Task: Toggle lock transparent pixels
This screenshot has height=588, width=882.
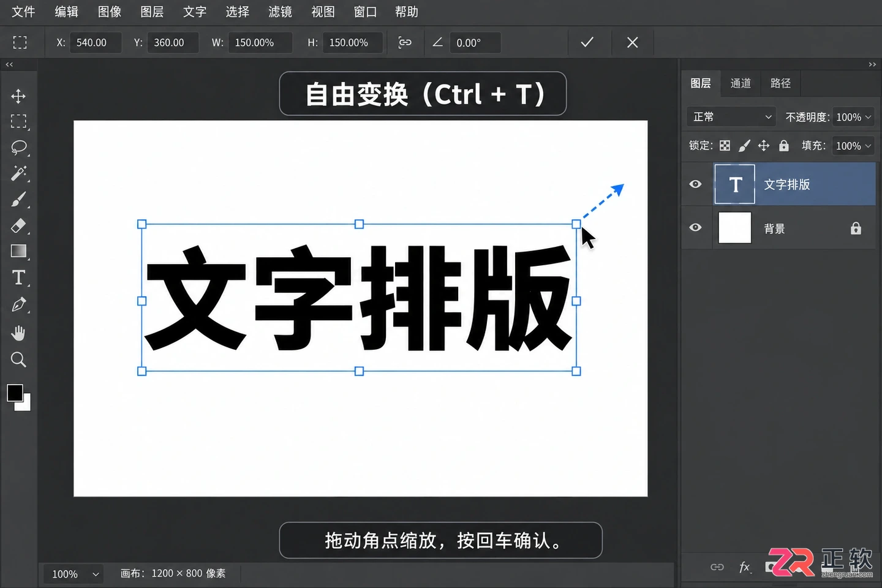Action: pyautogui.click(x=725, y=146)
